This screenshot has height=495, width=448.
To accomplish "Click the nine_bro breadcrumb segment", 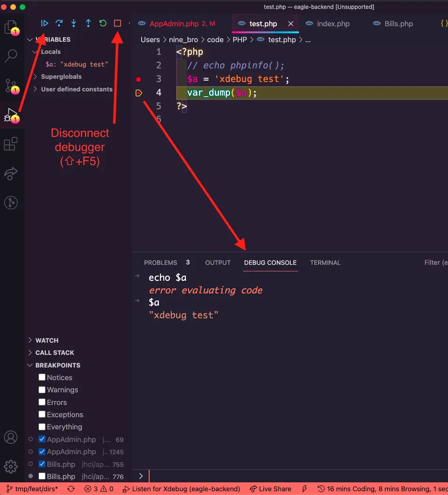I will [x=183, y=40].
